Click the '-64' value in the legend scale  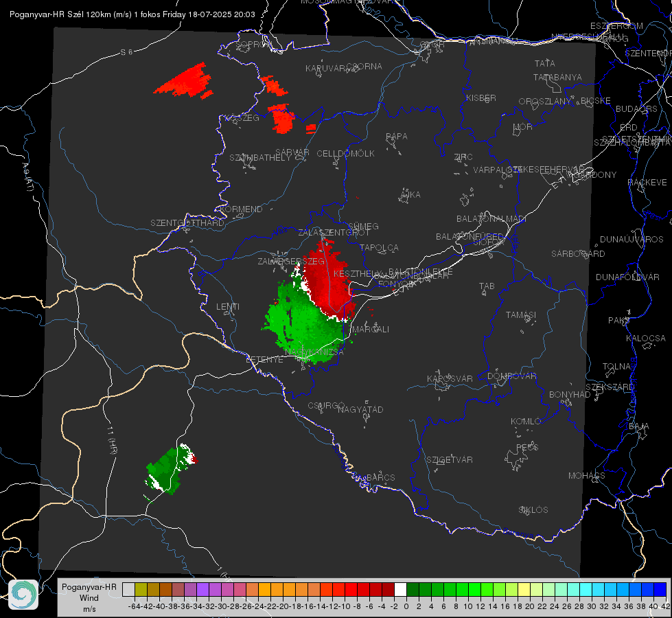[x=134, y=606]
